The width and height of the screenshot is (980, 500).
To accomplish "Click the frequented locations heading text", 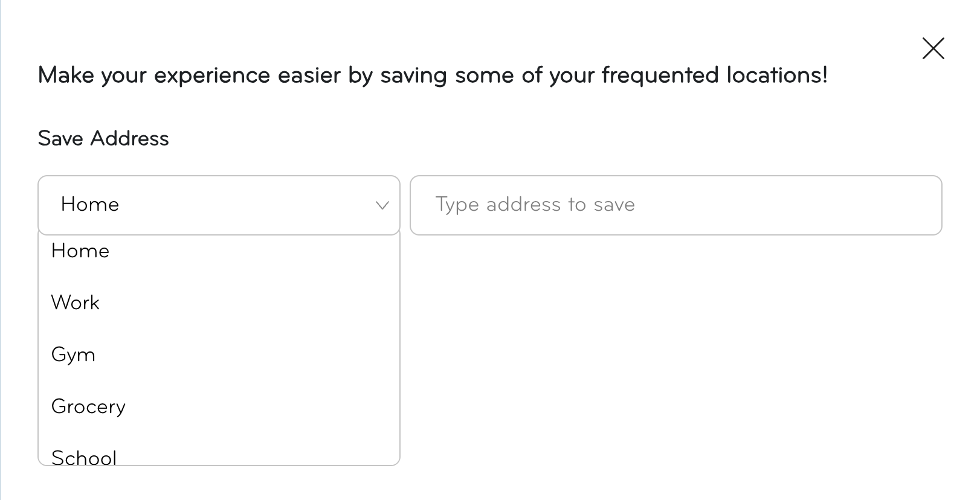I will (433, 75).
